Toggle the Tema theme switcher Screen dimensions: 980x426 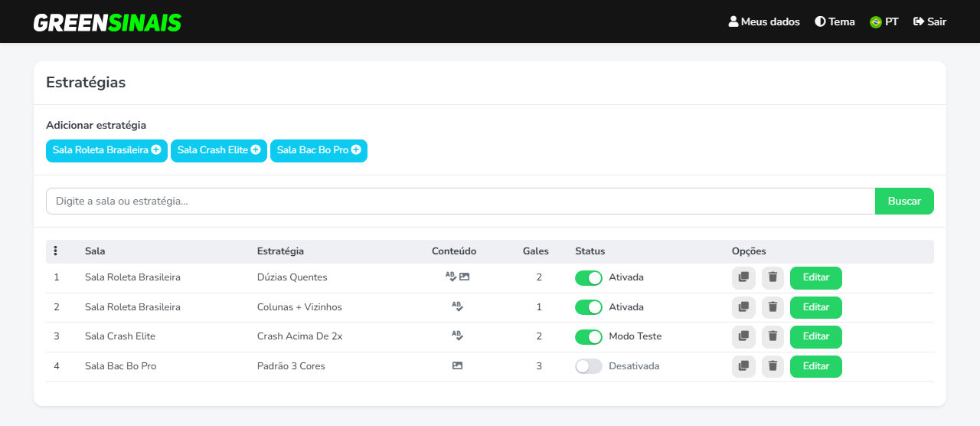(x=835, y=21)
